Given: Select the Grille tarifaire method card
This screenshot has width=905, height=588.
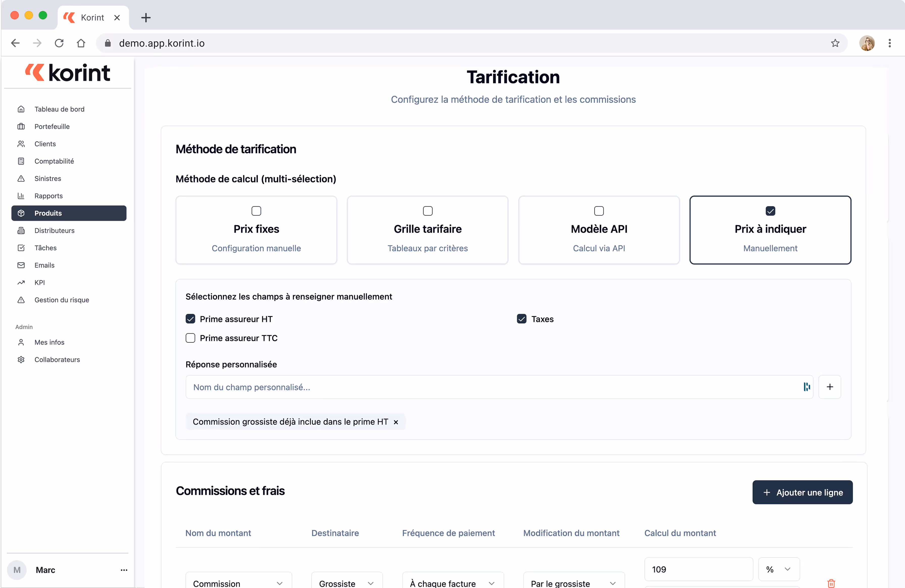Looking at the screenshot, I should pos(428,230).
